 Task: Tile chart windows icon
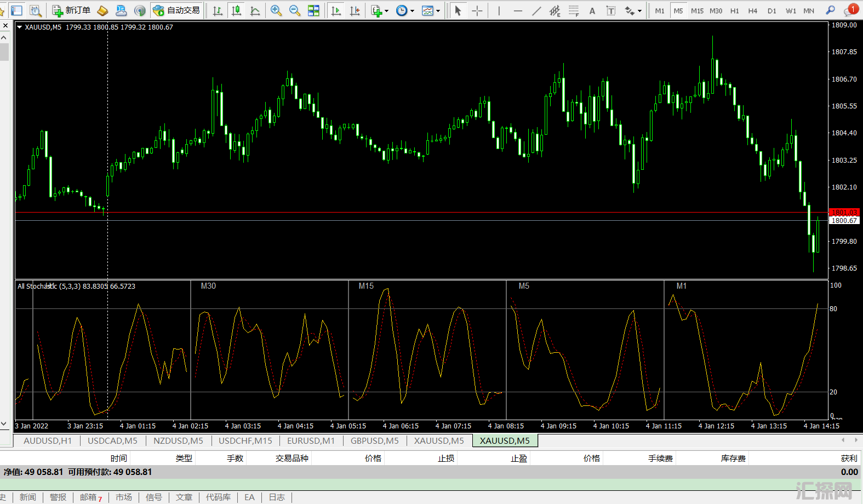[313, 10]
